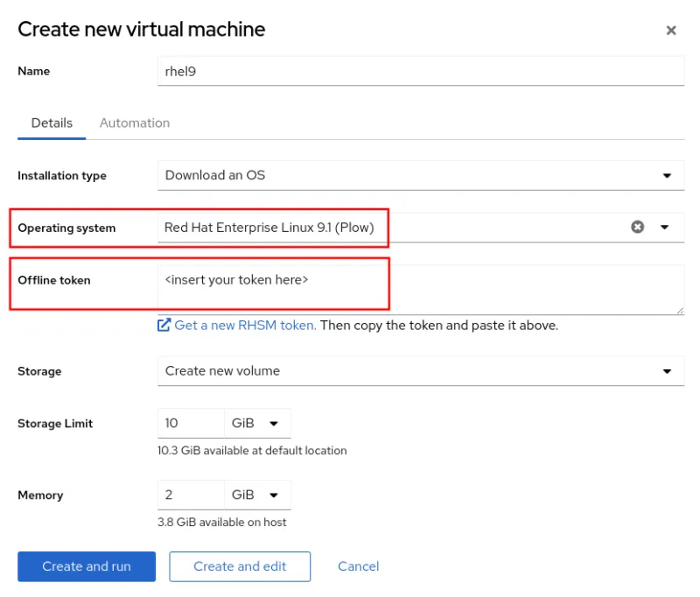Select the Details tab
This screenshot has height=597, width=700.
[x=51, y=123]
